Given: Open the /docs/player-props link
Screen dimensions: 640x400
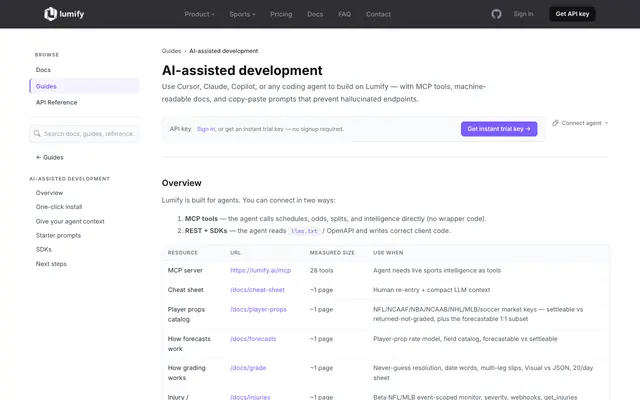Looking at the screenshot, I should (258, 309).
